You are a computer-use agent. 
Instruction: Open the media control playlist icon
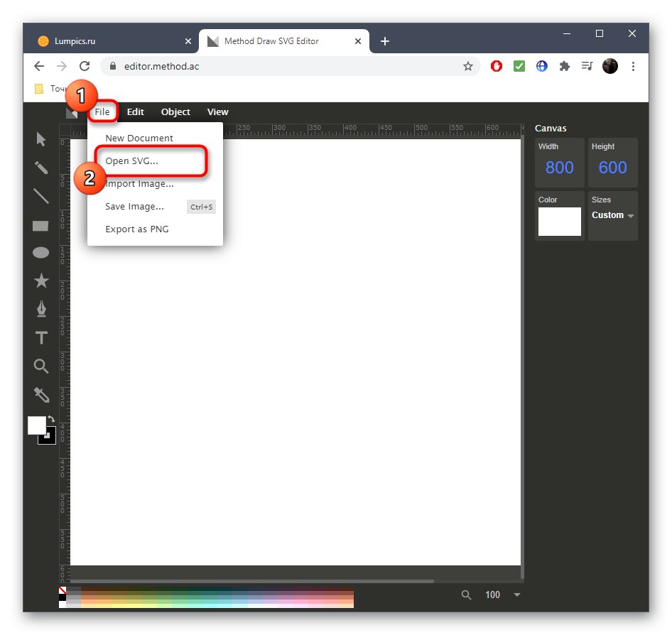pyautogui.click(x=587, y=66)
